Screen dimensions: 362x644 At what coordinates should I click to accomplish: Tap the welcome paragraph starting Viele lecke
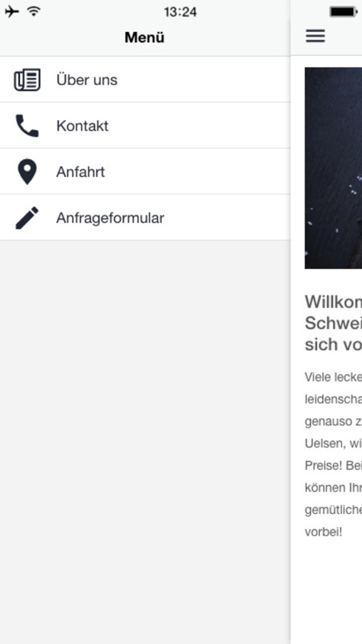333,454
